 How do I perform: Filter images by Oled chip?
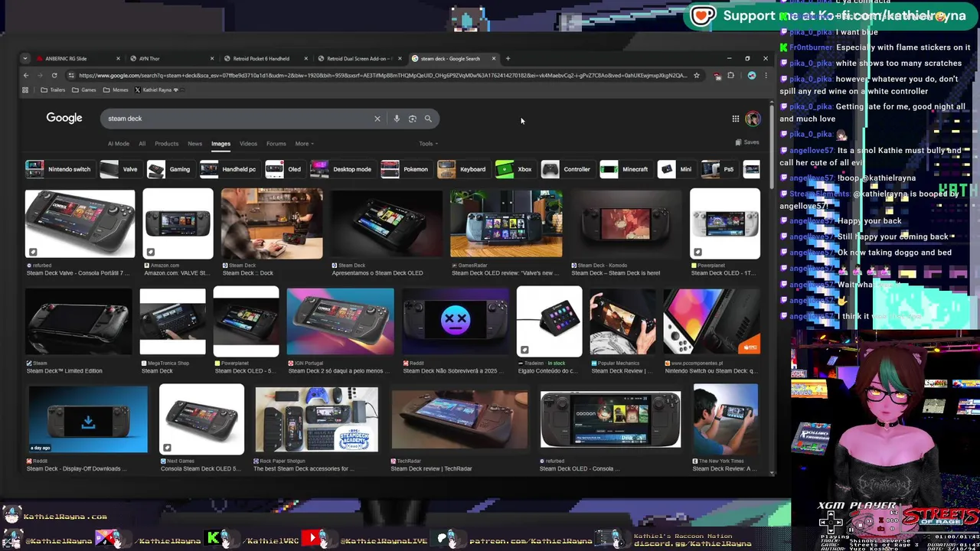pos(284,169)
